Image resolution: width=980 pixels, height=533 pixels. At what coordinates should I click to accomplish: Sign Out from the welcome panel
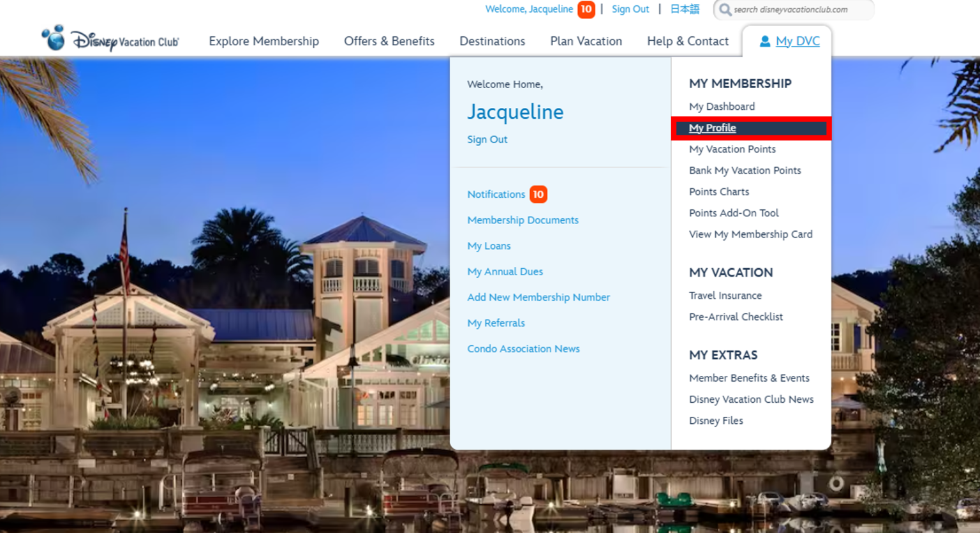[487, 139]
